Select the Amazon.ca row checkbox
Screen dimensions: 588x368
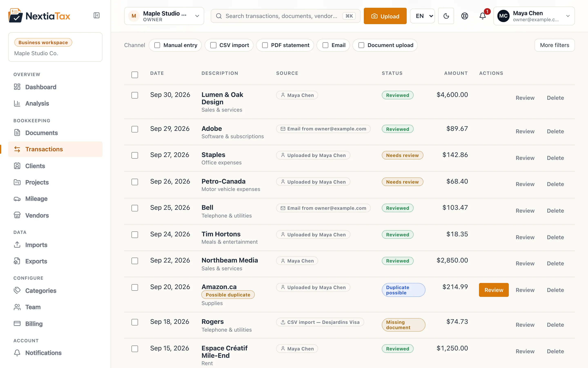[135, 287]
